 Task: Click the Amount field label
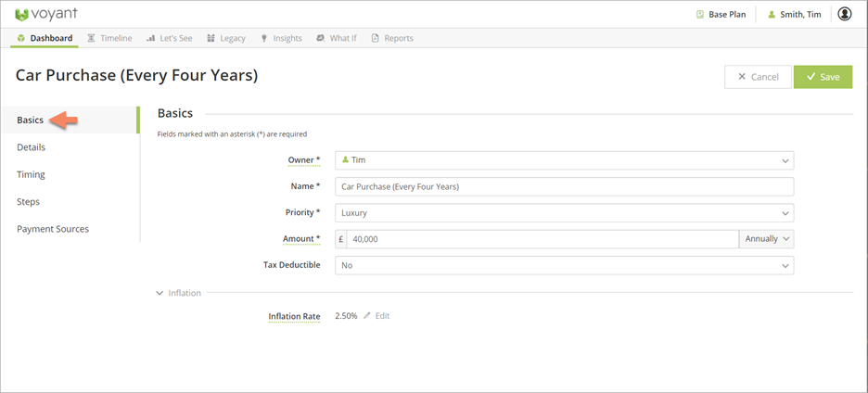pos(301,239)
